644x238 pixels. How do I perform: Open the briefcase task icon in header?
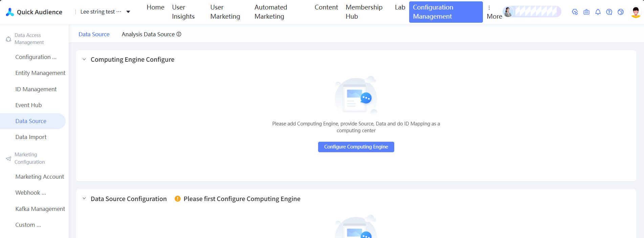586,12
